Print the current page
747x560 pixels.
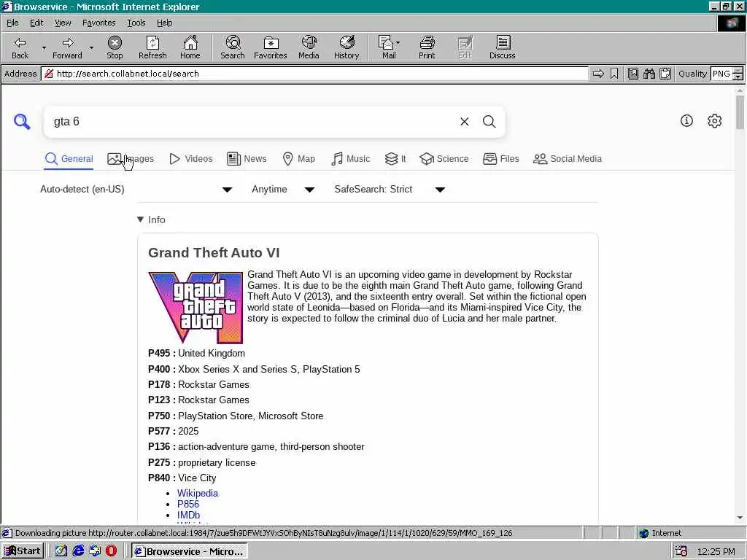(427, 47)
